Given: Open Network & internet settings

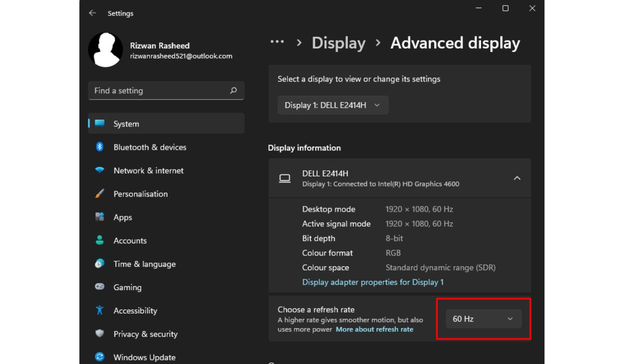Looking at the screenshot, I should (x=166, y=171).
